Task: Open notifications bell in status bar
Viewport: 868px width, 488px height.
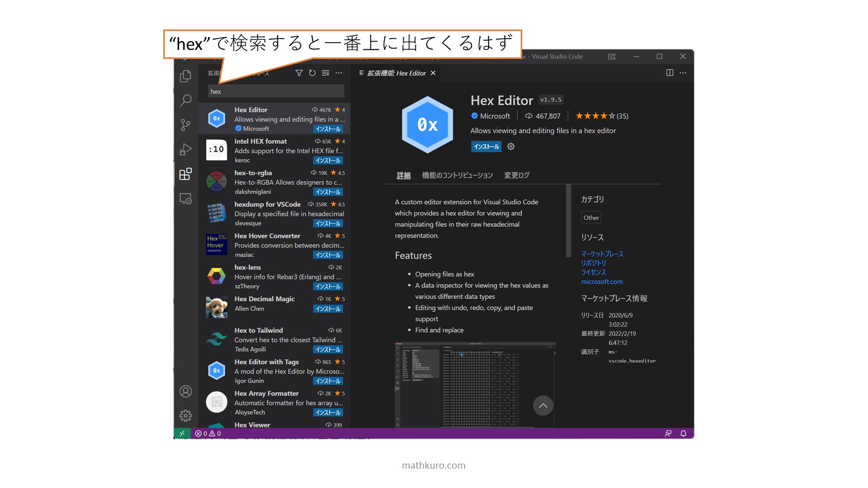Action: click(x=683, y=434)
